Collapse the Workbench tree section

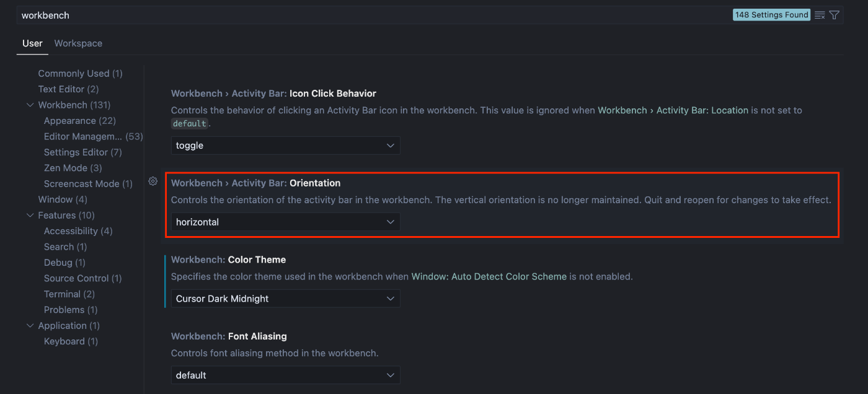[30, 105]
